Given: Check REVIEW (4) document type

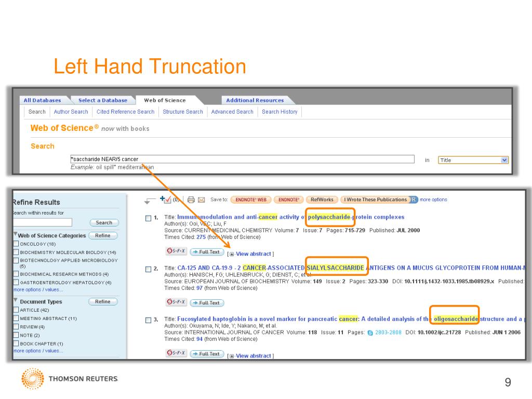Looking at the screenshot, I should tap(16, 327).
